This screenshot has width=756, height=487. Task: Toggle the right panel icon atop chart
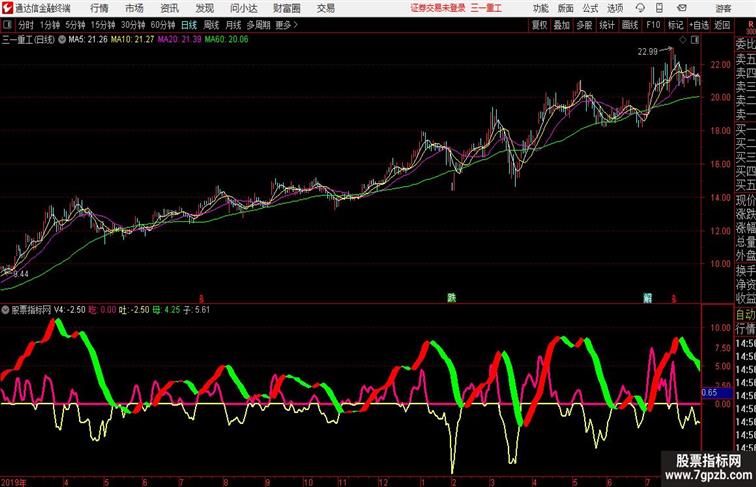pos(695,40)
